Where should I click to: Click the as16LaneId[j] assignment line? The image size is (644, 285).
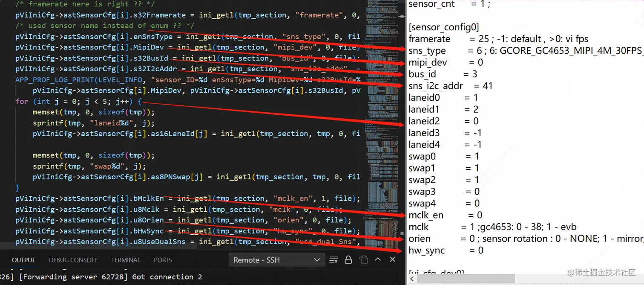(196, 134)
